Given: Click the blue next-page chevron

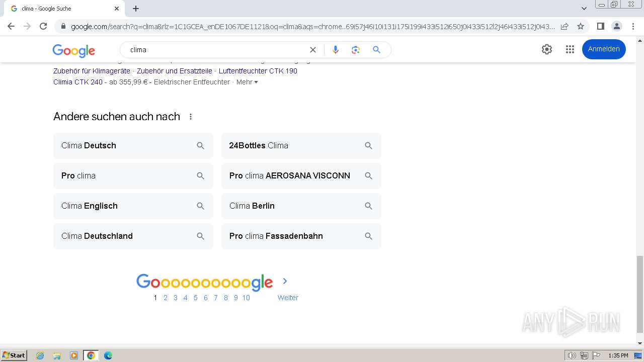Looking at the screenshot, I should coord(285,281).
